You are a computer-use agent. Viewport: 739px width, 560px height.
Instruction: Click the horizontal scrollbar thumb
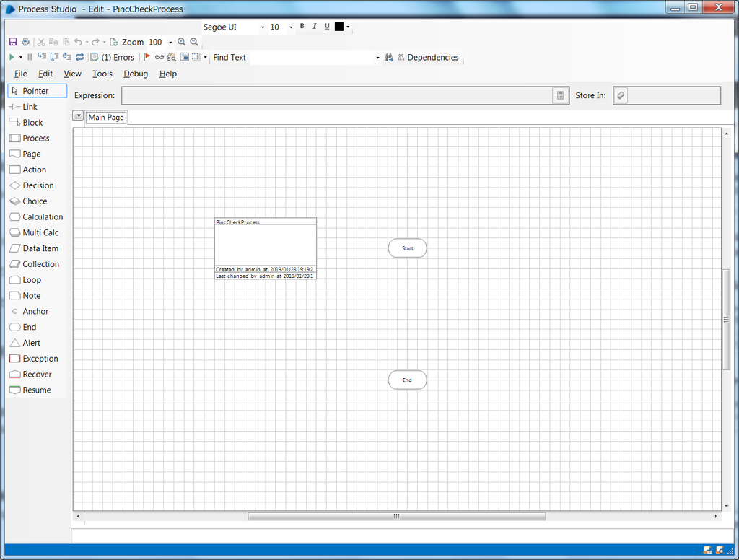(397, 516)
